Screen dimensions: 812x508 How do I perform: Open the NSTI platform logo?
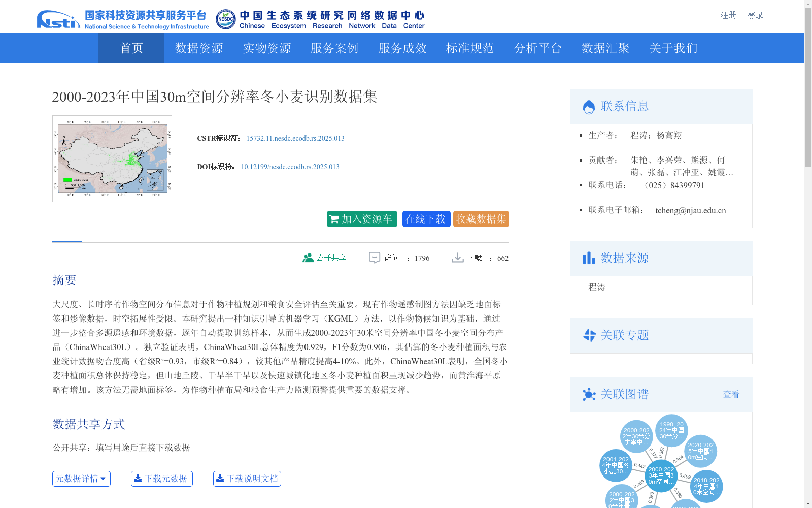tap(123, 20)
